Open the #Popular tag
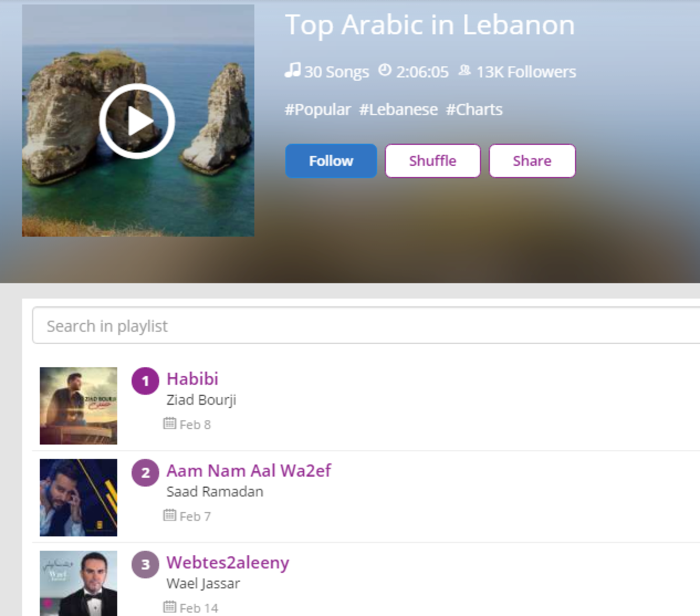This screenshot has height=616, width=700. click(x=318, y=110)
